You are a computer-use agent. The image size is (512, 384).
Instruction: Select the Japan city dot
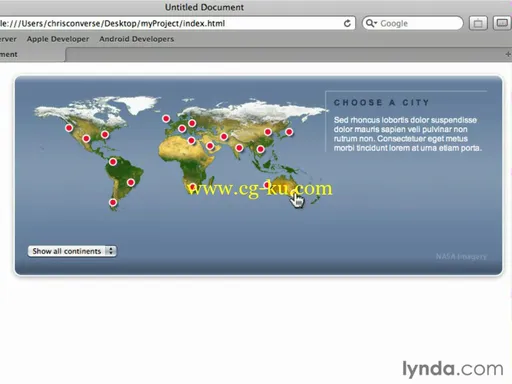point(289,132)
